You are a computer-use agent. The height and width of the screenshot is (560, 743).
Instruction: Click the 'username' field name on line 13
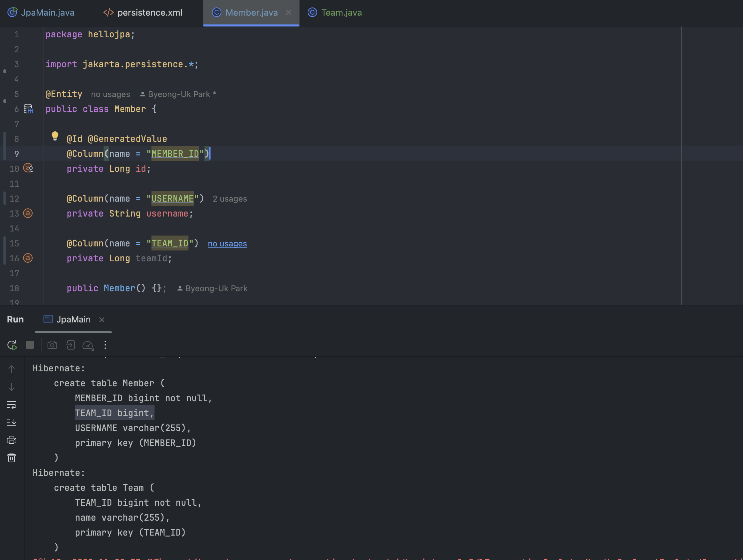pyautogui.click(x=167, y=213)
